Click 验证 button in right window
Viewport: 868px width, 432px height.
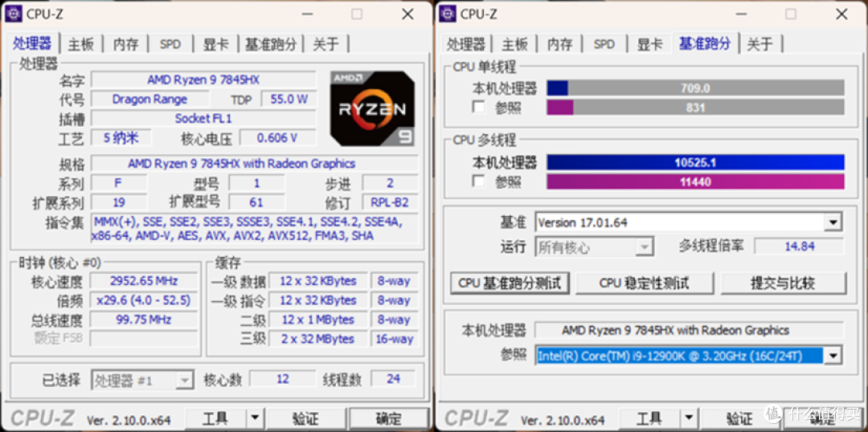coord(739,418)
